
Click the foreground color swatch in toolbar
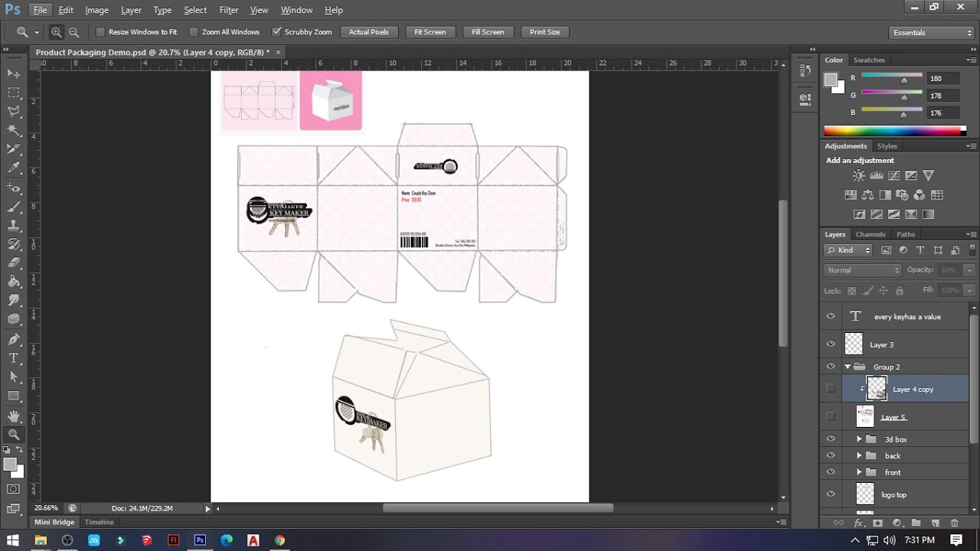click(x=10, y=465)
